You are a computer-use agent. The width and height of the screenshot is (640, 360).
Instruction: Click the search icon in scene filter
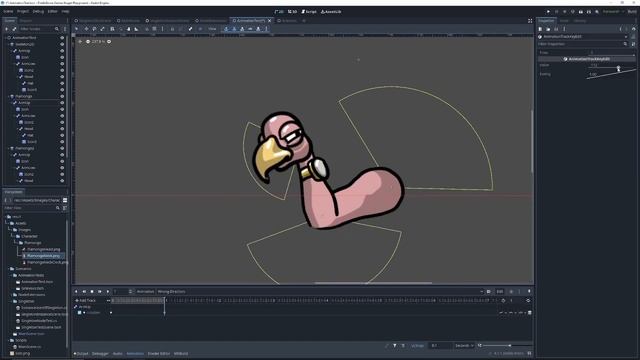(57, 29)
